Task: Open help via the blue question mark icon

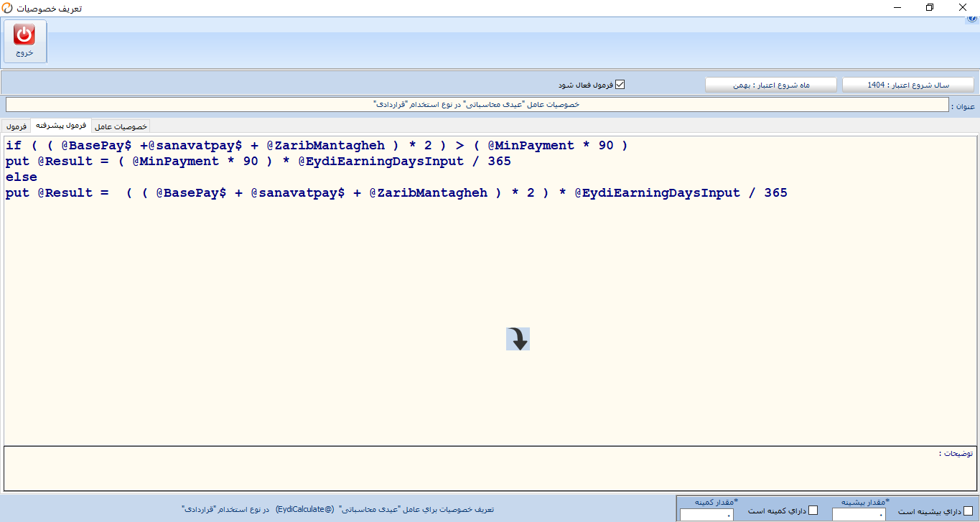Action: [973, 19]
